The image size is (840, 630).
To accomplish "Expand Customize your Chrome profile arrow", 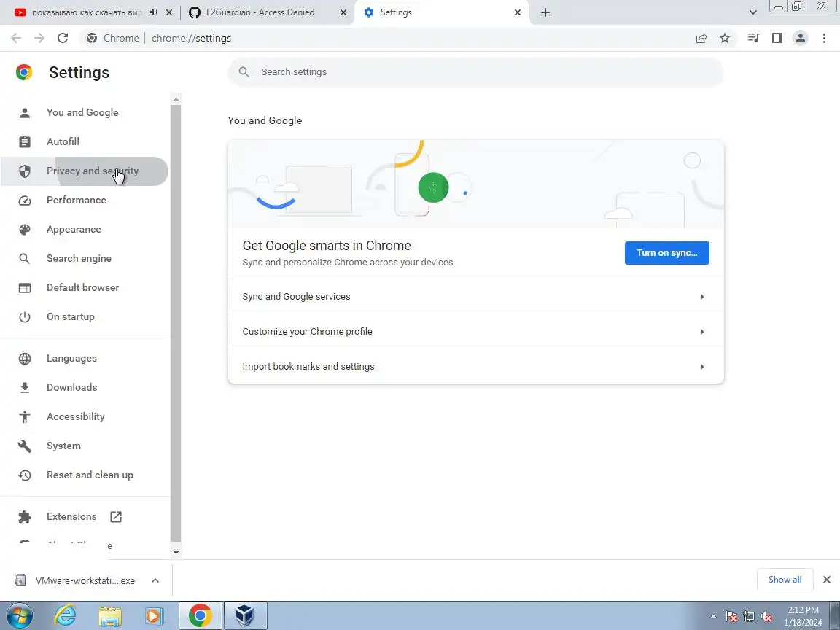I will click(701, 332).
